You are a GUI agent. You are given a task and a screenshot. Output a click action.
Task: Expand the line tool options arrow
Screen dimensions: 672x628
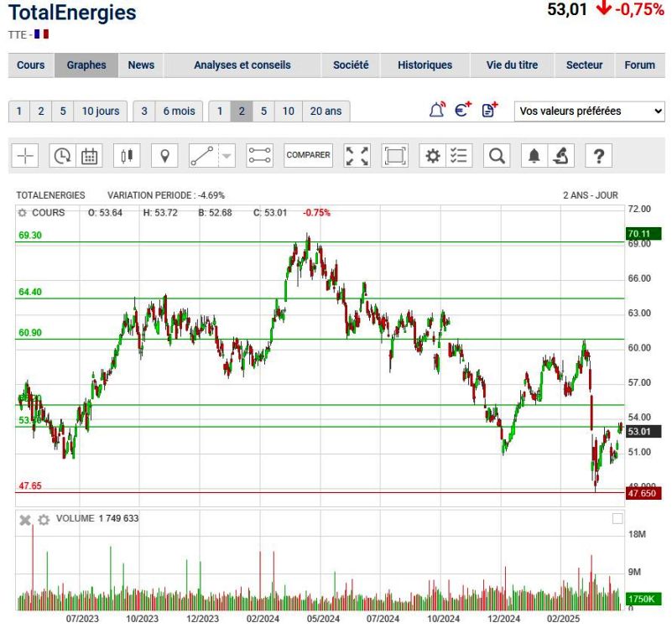(x=227, y=155)
